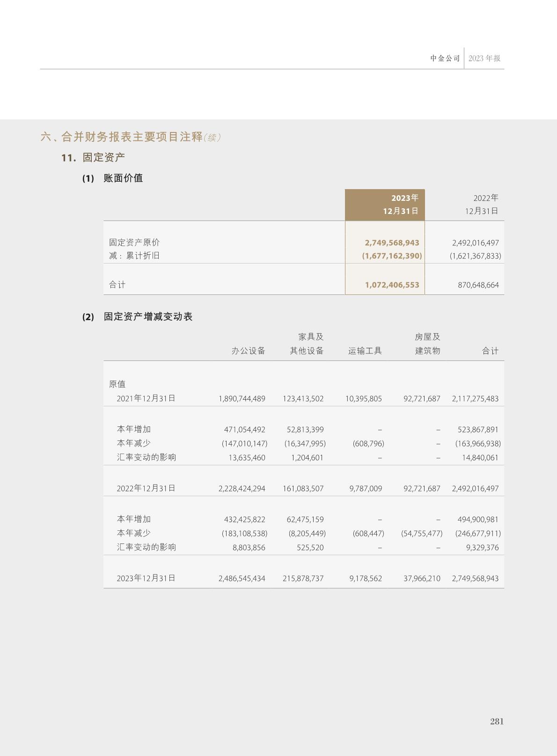Screen dimensions: 557x756
Task: Click the 原值 row label
Action: 117,384
